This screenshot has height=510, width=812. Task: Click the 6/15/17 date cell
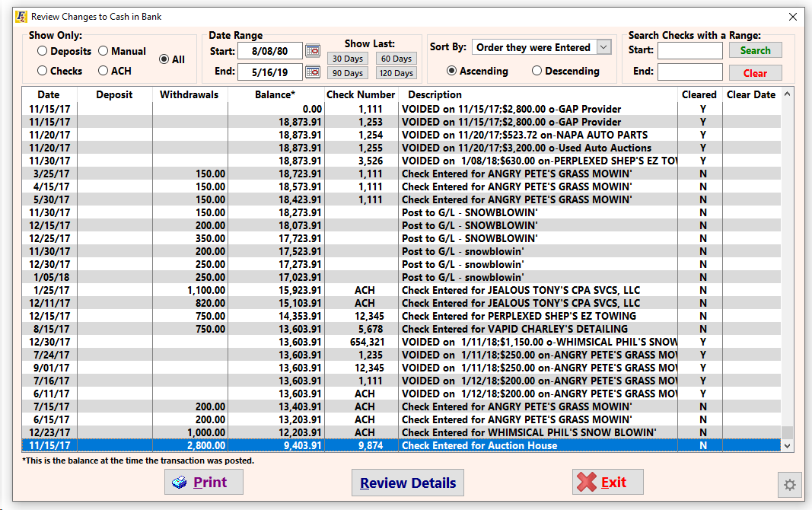pyautogui.click(x=51, y=420)
